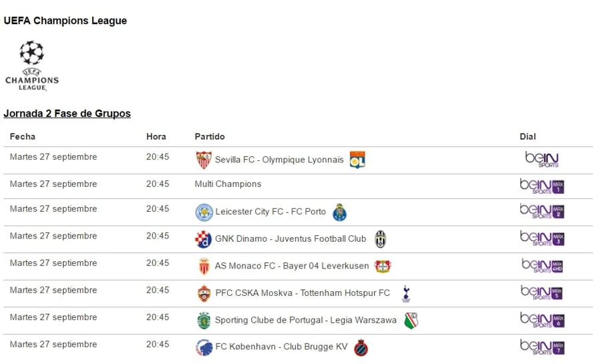The height and width of the screenshot is (364, 601).
Task: Click the beIN Sports Max 4HD logo
Action: (542, 266)
